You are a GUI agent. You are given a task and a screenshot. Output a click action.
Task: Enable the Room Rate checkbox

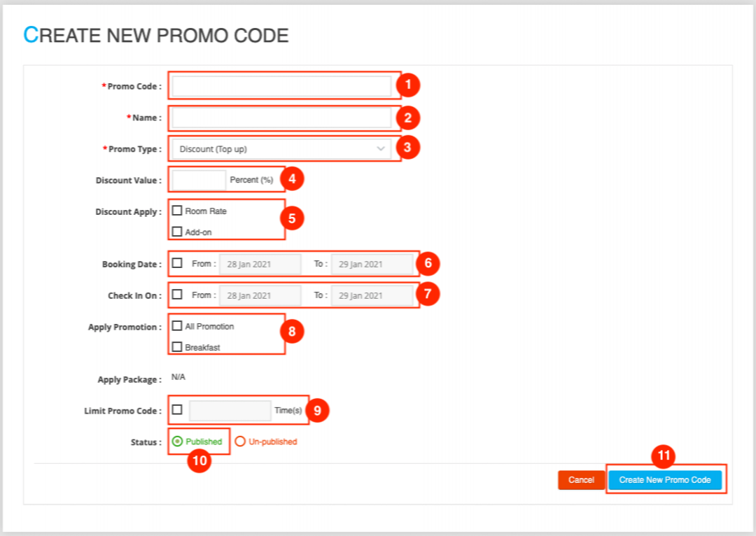(x=177, y=211)
